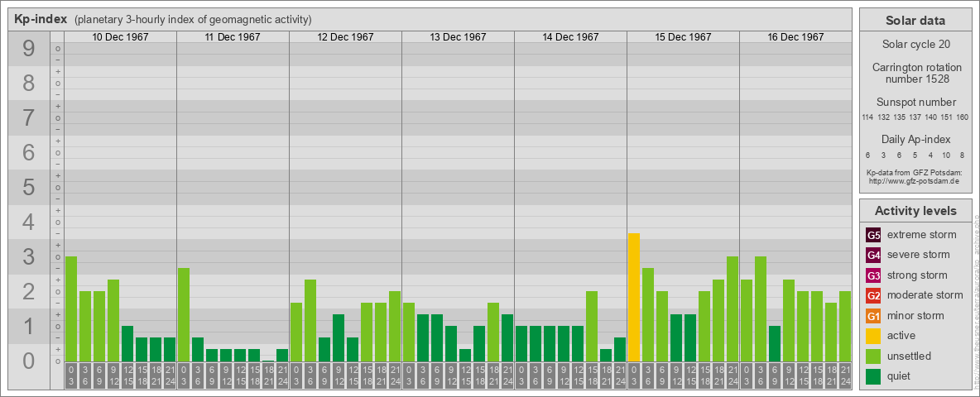Click the sunspot value 137

click(915, 117)
